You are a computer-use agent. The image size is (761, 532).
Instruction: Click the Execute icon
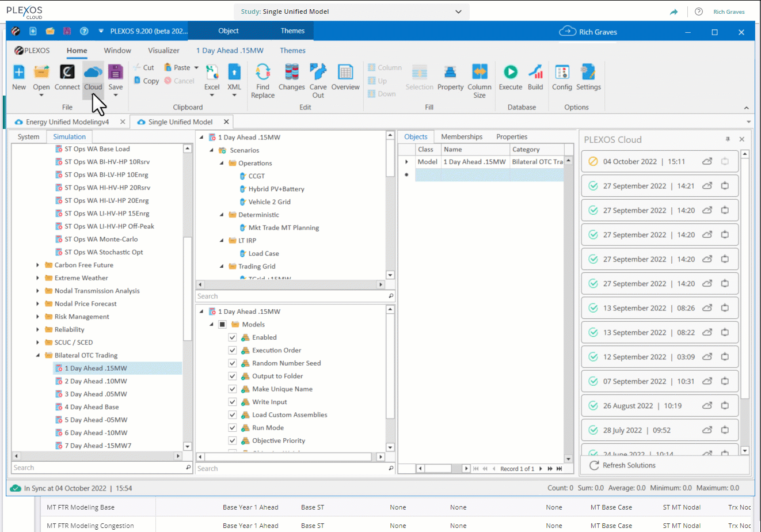click(x=511, y=72)
